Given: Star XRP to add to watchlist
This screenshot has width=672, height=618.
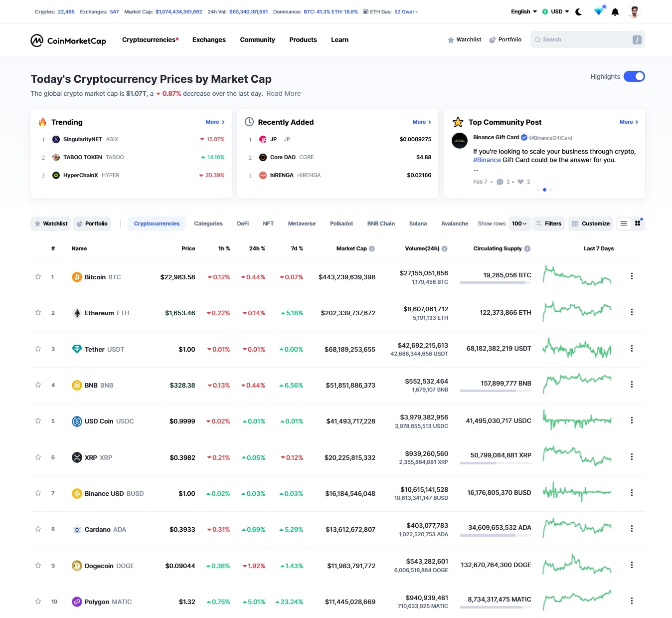Looking at the screenshot, I should click(x=38, y=457).
